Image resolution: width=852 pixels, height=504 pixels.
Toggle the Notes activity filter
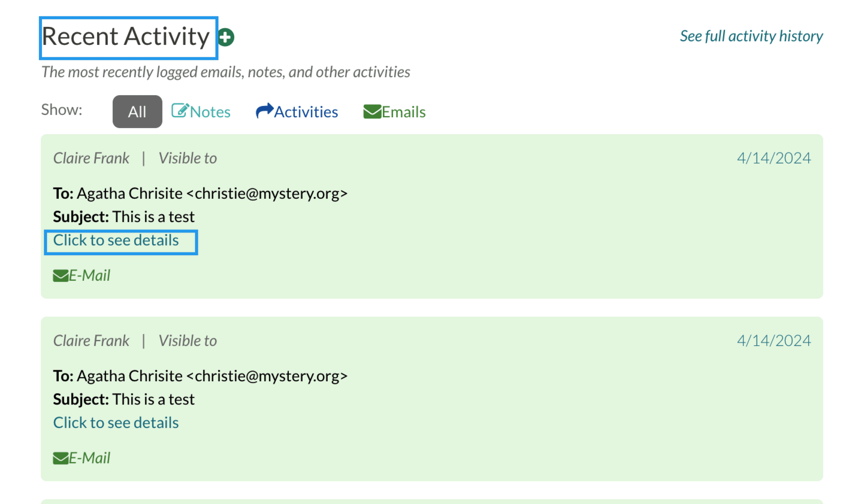[201, 112]
